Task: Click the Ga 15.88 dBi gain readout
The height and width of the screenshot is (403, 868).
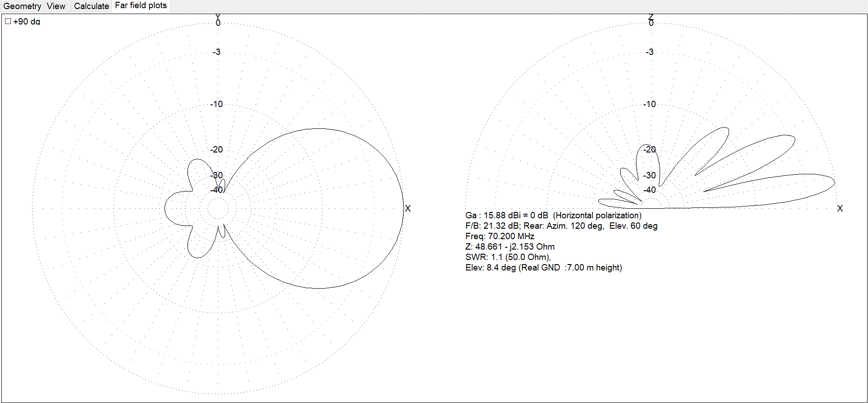Action: pos(553,216)
